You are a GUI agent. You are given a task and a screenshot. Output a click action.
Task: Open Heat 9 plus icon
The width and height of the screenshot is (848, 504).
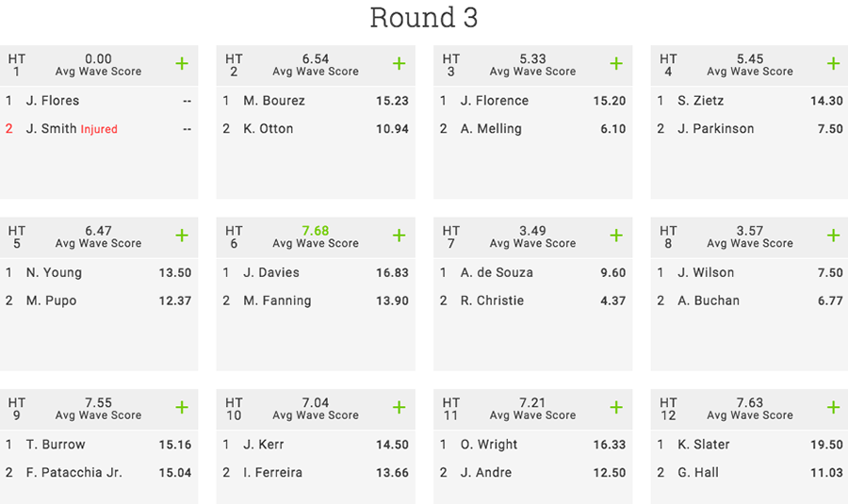[182, 408]
